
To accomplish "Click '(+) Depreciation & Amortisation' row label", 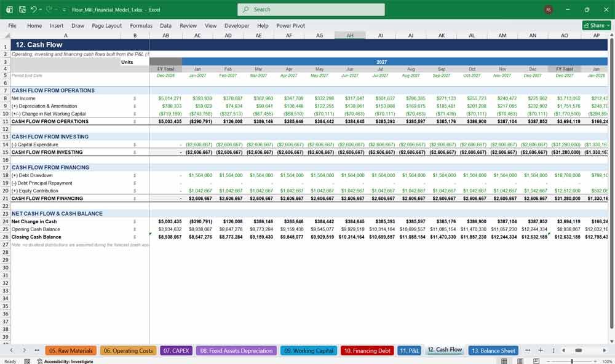I will 44,106.
